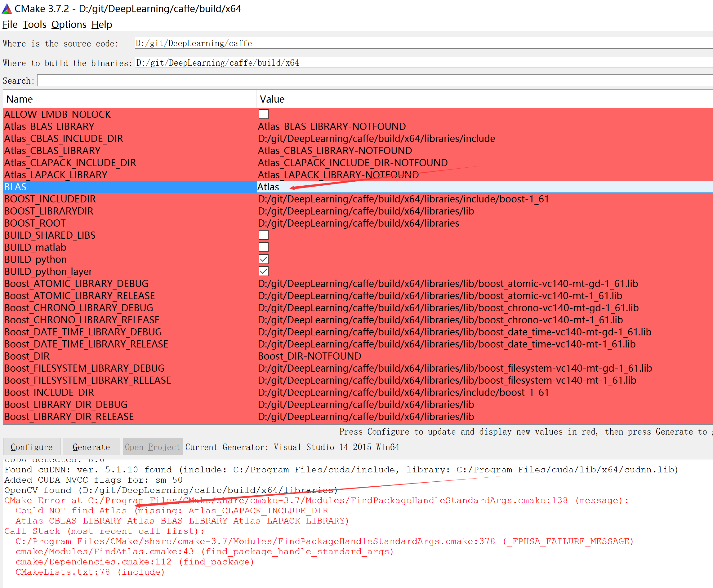The image size is (713, 588).
Task: Select the Boost_FILESYSTEM_LIBRARY_DEBUG name cell
Action: (x=129, y=368)
